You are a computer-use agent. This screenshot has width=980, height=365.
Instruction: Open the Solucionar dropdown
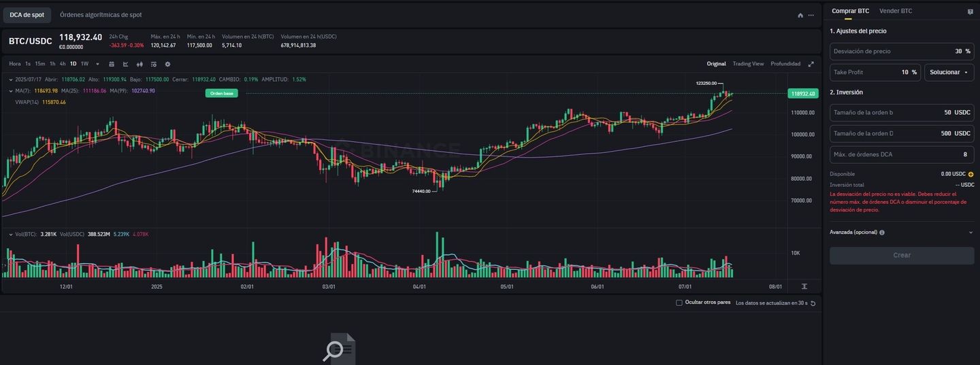(949, 72)
